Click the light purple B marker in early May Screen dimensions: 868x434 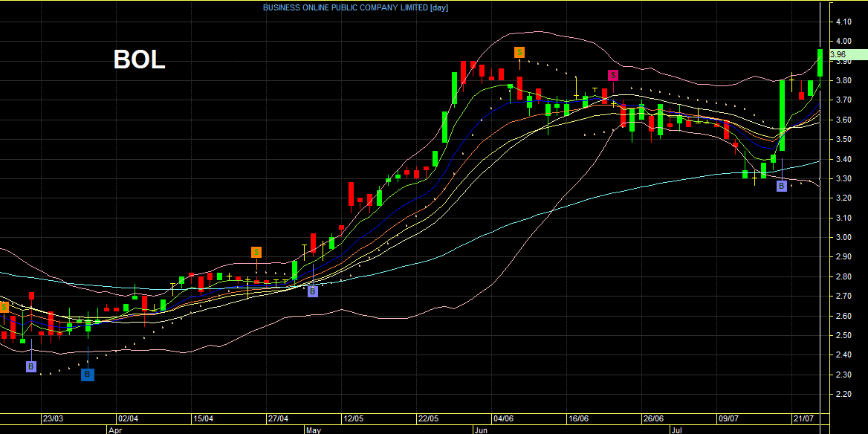tap(313, 291)
